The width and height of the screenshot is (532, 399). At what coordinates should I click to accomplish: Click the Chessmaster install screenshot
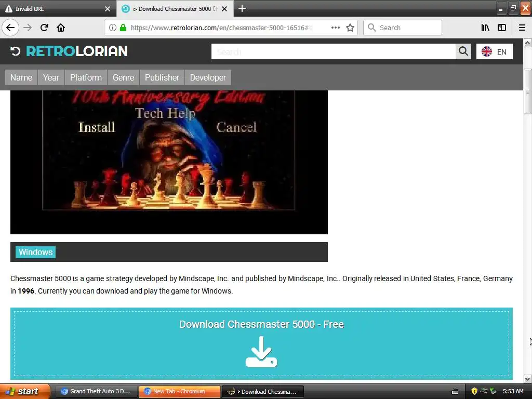click(x=169, y=162)
